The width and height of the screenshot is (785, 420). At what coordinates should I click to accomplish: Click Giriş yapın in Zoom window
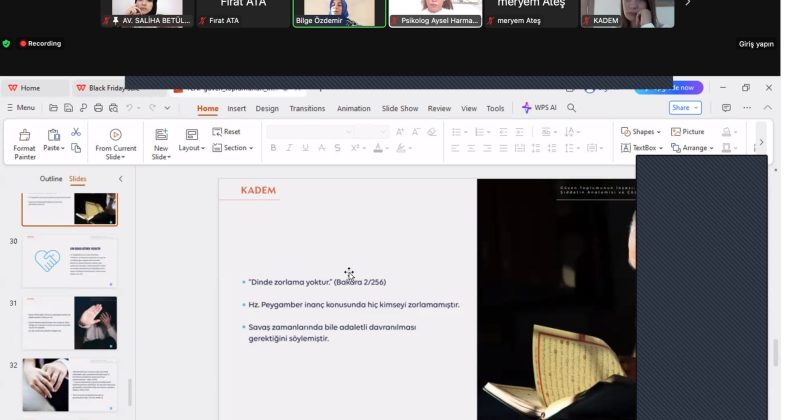[756, 44]
